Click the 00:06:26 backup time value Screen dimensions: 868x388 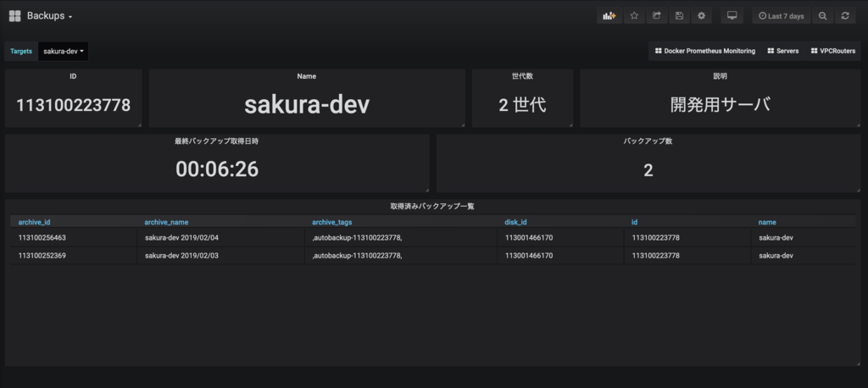tap(217, 169)
